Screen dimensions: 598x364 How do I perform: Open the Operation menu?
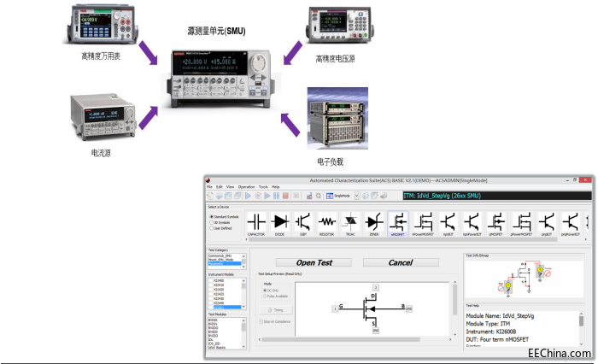246,186
